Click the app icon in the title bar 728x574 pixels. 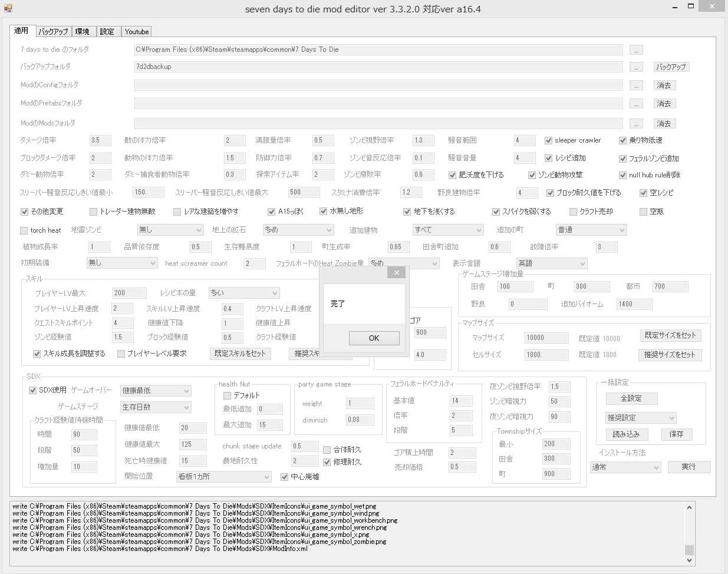(x=8, y=8)
